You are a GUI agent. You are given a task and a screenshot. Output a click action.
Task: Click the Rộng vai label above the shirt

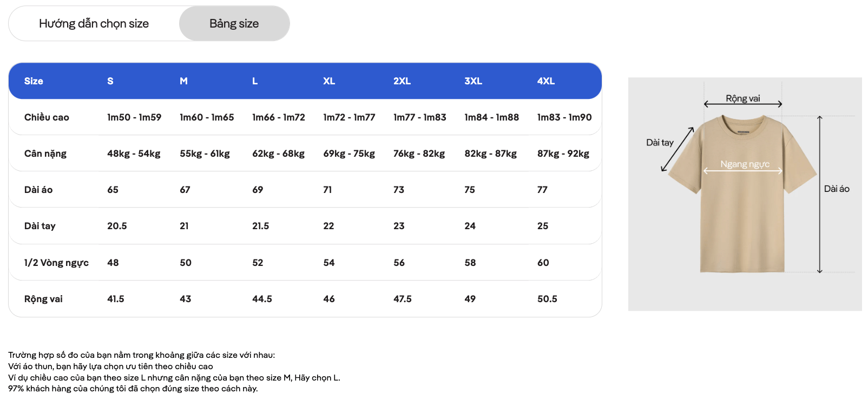tap(742, 98)
